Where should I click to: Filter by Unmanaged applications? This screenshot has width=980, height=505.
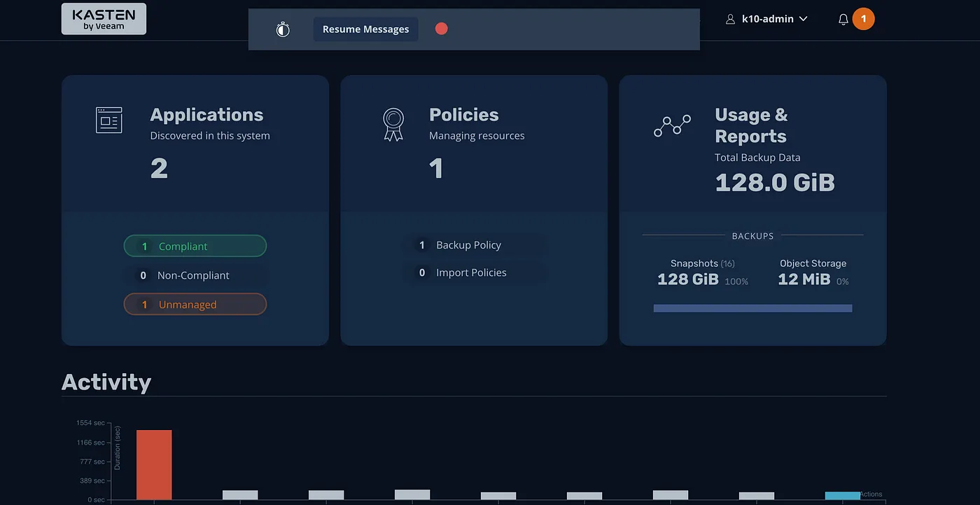tap(195, 305)
